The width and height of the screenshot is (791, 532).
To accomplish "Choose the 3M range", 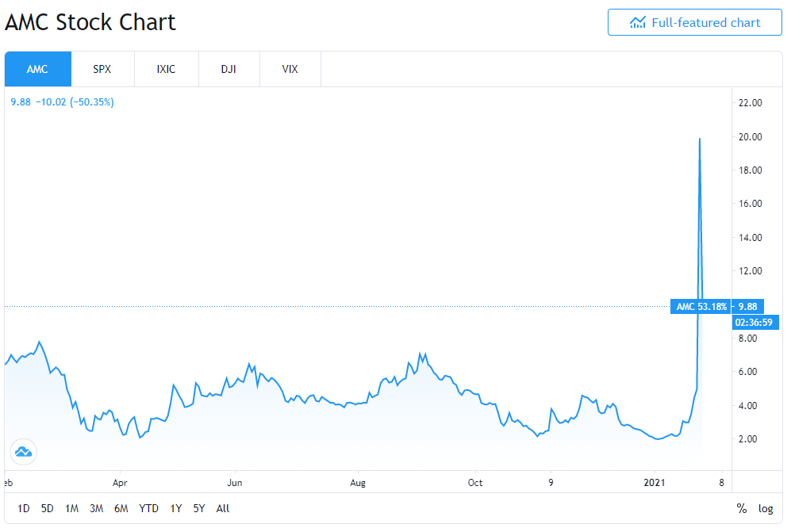I will point(96,508).
